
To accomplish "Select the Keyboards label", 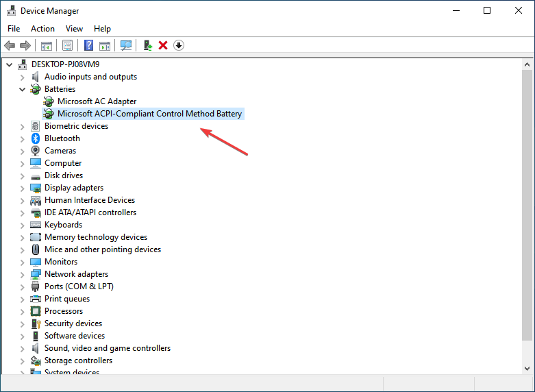I will tap(63, 225).
